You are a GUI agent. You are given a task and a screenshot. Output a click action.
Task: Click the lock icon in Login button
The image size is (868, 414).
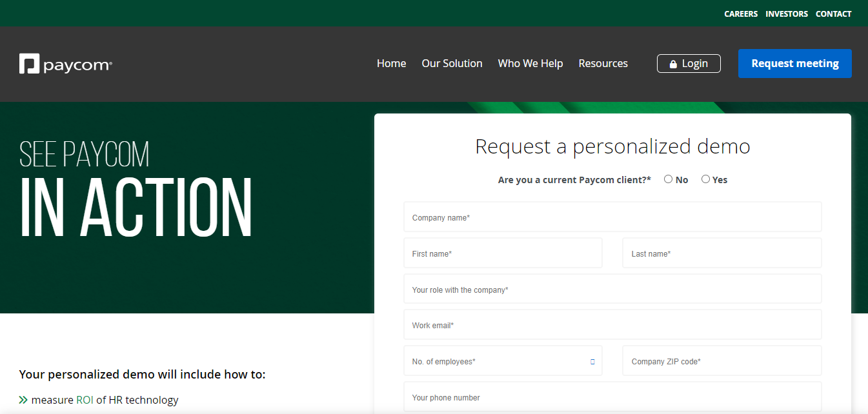tap(673, 64)
